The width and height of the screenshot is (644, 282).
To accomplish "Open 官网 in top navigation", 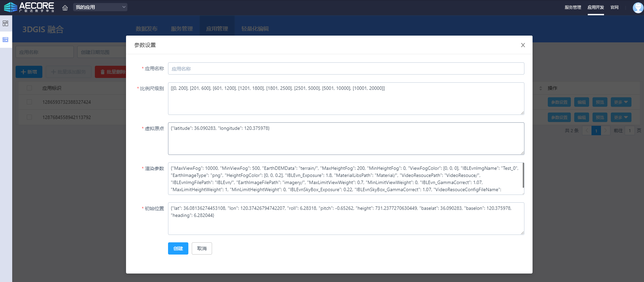I will 614,7.
